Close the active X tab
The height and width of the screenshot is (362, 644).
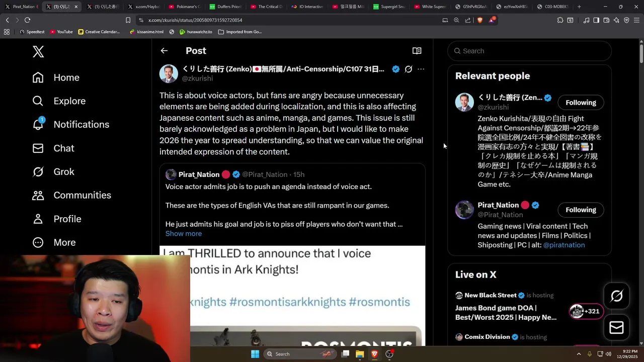pos(76,7)
